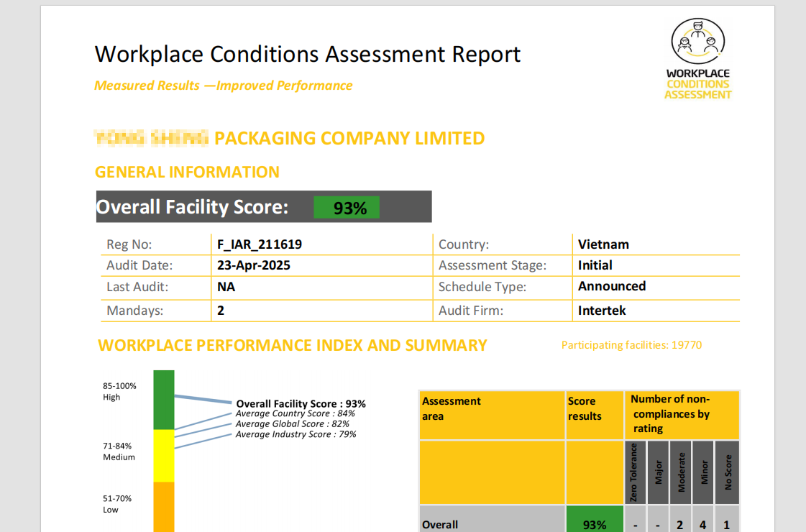Select the Reg No value F_IAR_211619
The height and width of the screenshot is (532, 806).
(260, 244)
